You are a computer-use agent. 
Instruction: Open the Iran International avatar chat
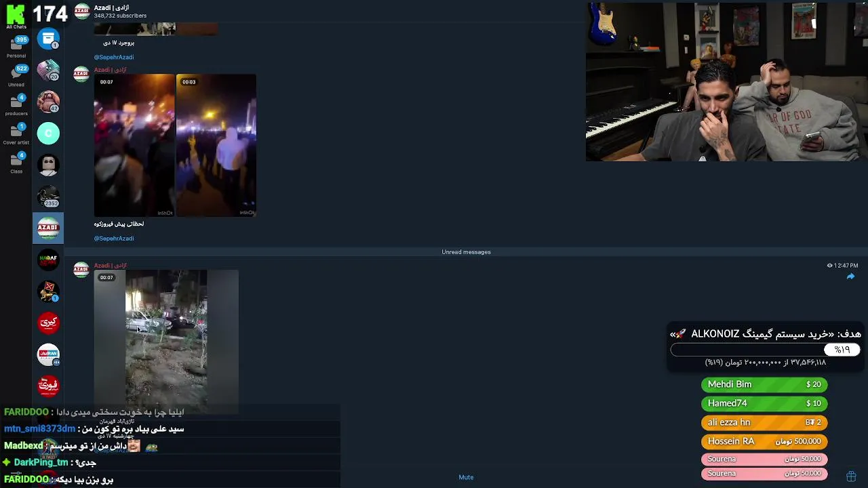click(x=48, y=354)
